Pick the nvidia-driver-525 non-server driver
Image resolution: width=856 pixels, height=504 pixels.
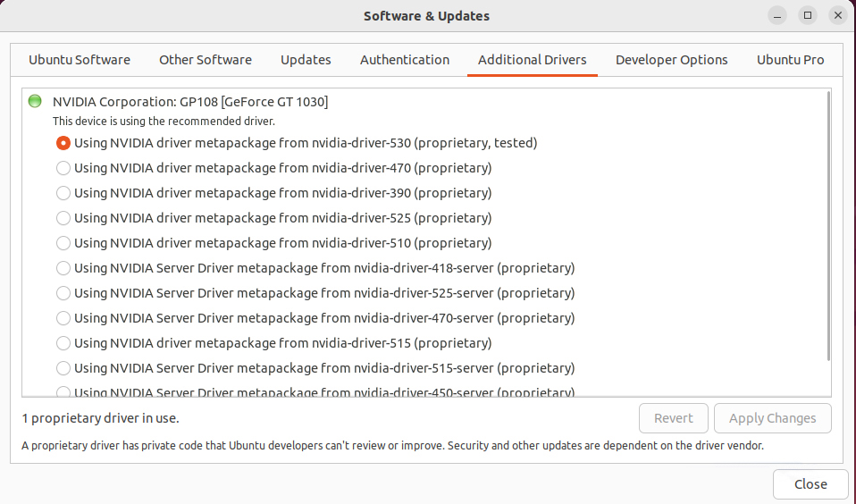point(63,218)
